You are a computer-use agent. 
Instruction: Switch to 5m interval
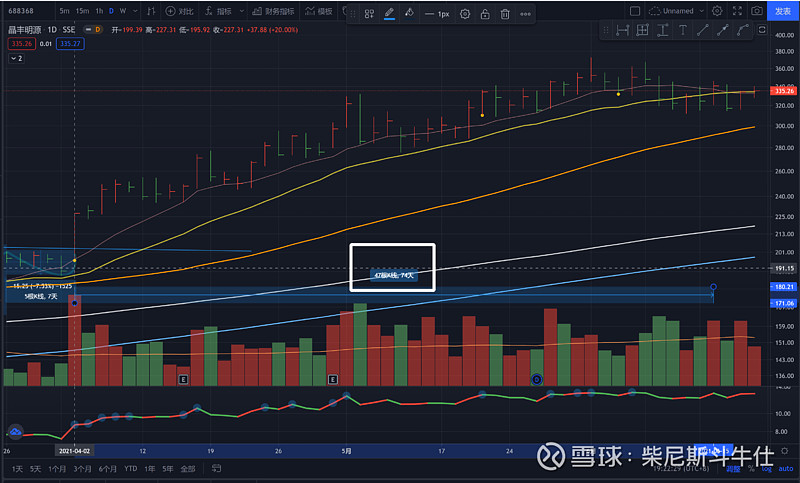[x=64, y=11]
